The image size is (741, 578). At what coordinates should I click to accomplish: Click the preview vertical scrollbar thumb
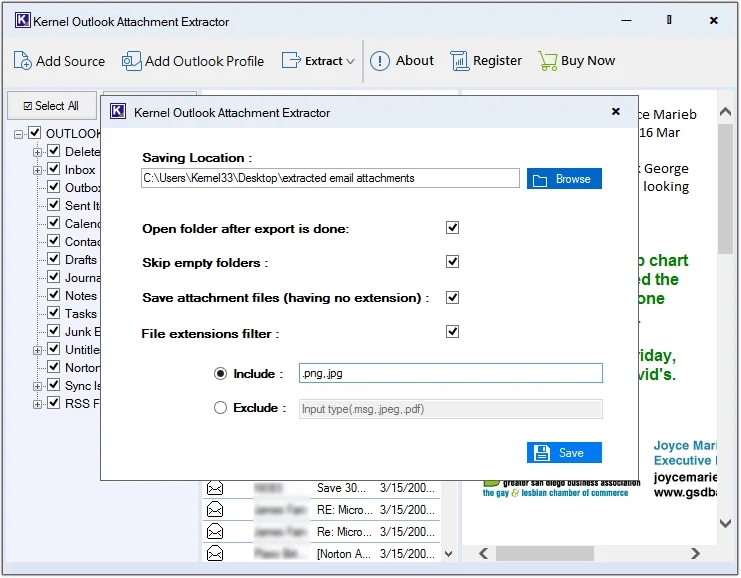(x=725, y=189)
